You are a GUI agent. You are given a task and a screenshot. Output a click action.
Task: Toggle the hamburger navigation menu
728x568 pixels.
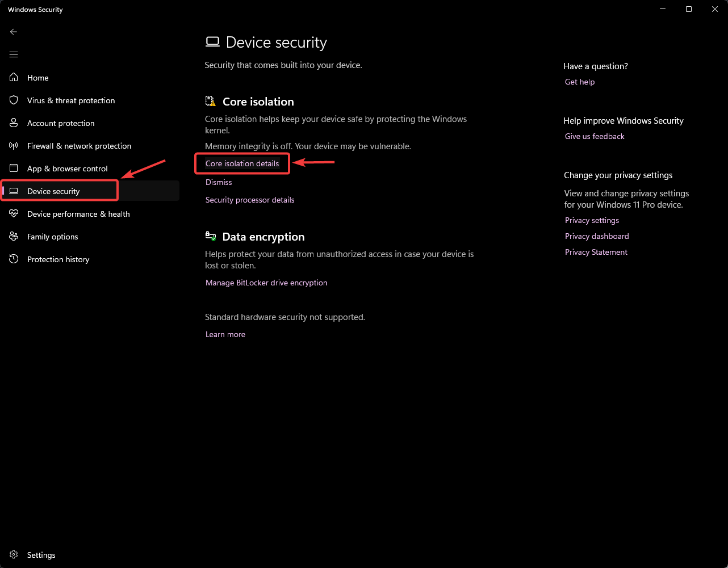[x=14, y=54]
